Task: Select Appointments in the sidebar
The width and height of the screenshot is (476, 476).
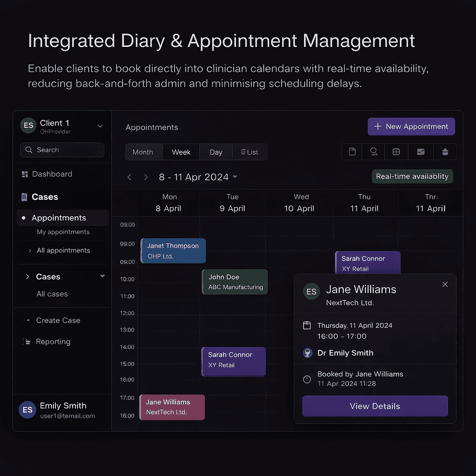Action: pyautogui.click(x=62, y=218)
